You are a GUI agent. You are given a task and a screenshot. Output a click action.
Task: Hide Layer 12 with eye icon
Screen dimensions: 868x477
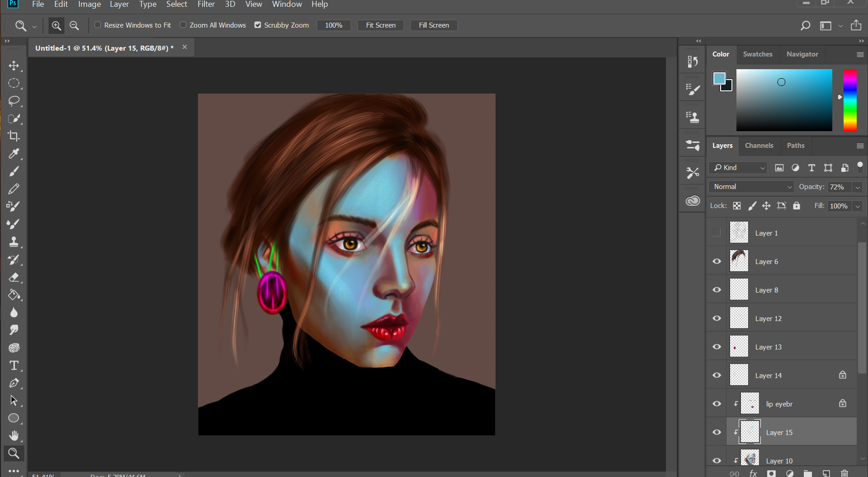(x=717, y=318)
